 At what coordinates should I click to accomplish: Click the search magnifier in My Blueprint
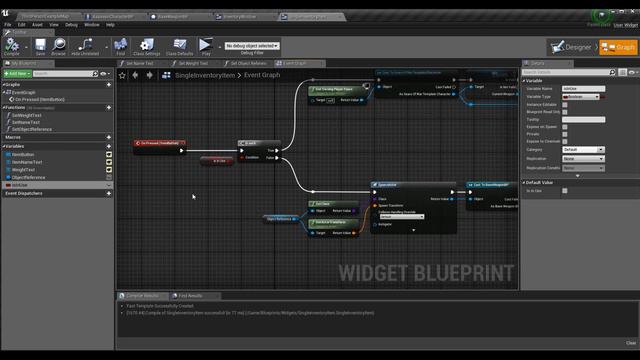click(95, 73)
